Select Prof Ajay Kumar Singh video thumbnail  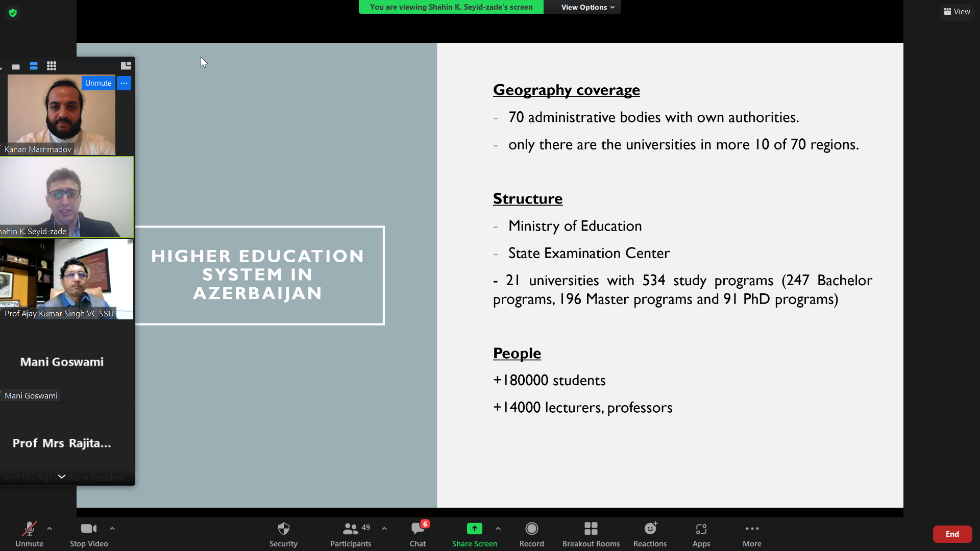(67, 279)
